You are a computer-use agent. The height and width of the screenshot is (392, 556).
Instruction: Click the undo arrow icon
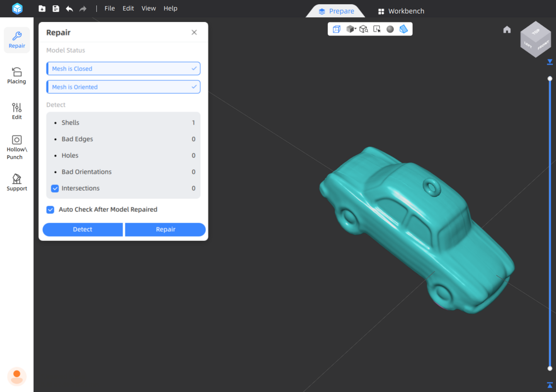pyautogui.click(x=69, y=8)
